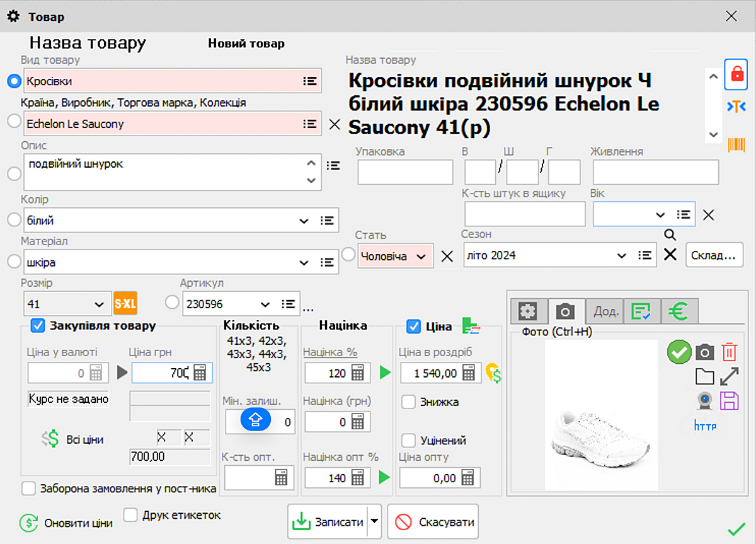Delete the photo with the trash icon
Screen dimensions: 756x544
(x=730, y=352)
